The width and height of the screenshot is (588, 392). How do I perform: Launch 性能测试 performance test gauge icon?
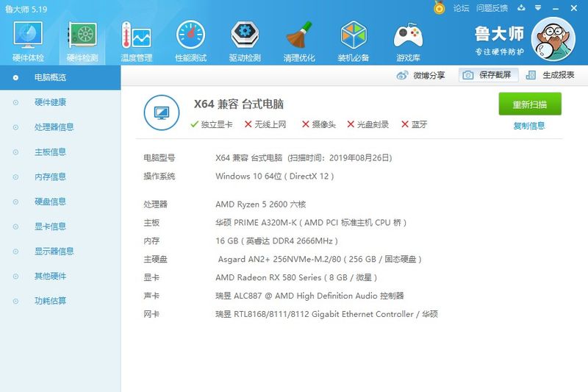point(190,35)
